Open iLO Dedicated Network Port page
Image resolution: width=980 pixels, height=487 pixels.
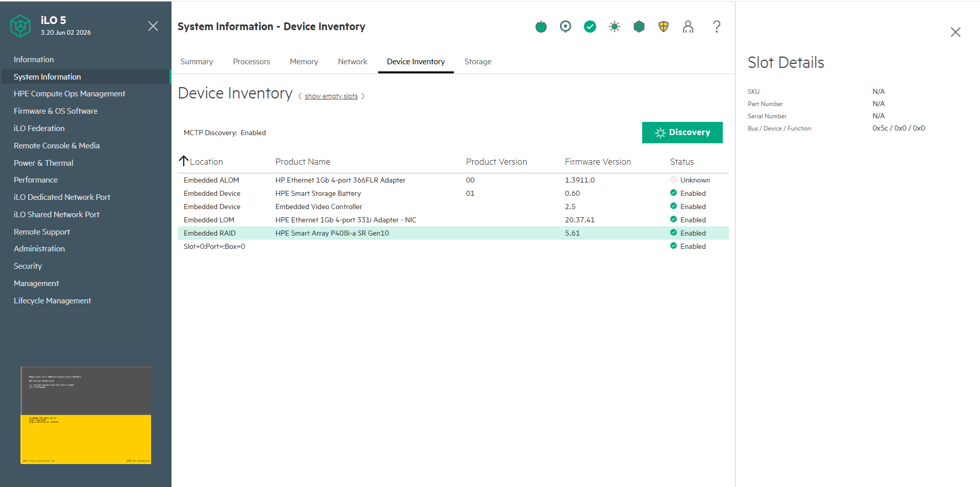coord(62,197)
